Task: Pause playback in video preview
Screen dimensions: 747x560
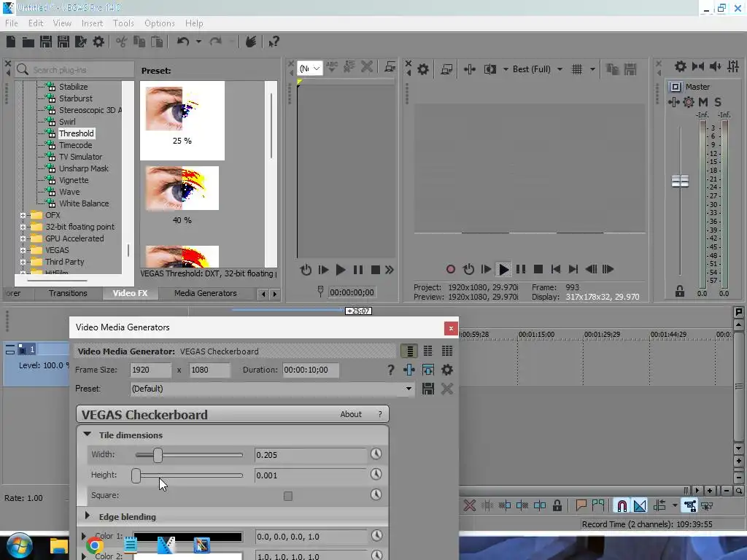Action: [521, 270]
